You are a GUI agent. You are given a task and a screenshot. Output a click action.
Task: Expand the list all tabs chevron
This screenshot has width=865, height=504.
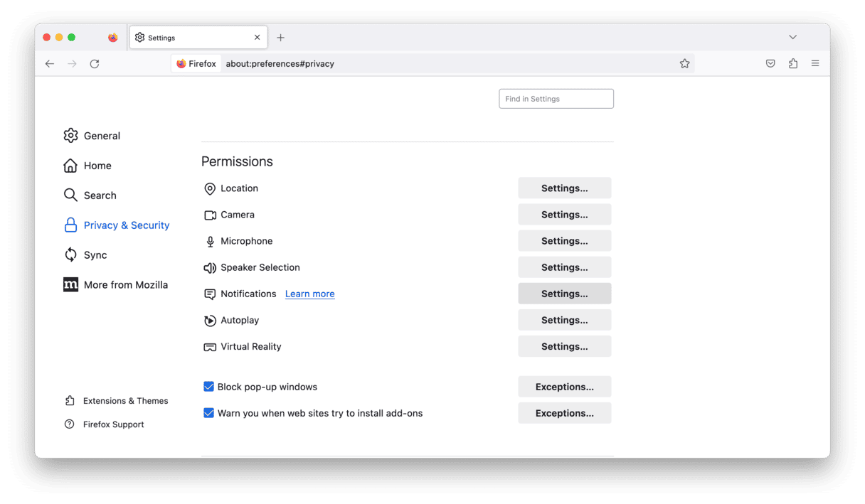point(792,37)
